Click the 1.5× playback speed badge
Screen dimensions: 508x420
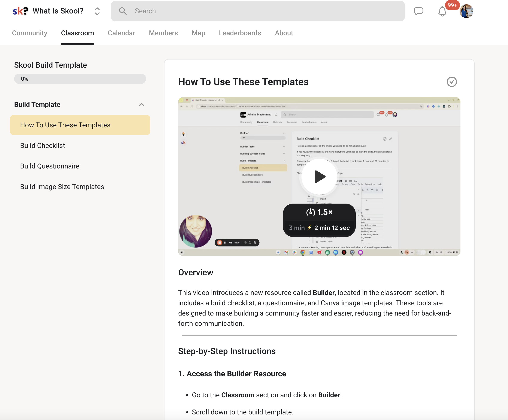click(x=319, y=212)
